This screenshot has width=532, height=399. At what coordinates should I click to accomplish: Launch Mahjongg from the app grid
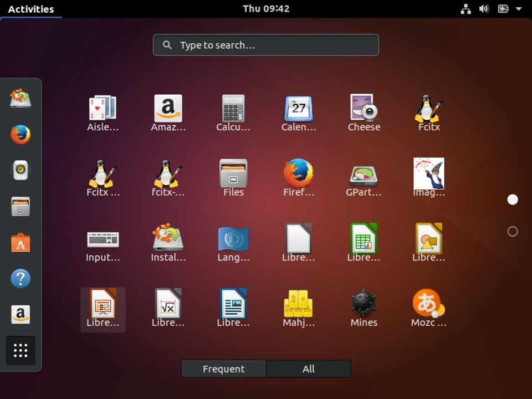(x=299, y=309)
